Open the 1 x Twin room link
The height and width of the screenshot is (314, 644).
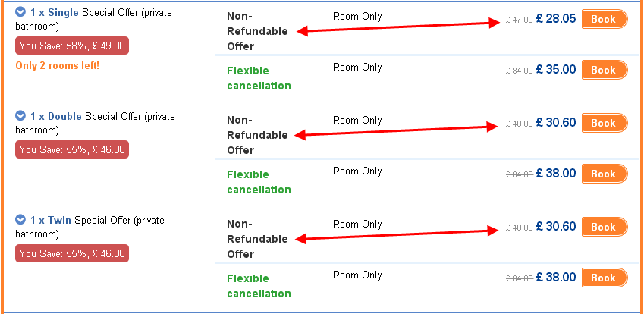pos(51,220)
